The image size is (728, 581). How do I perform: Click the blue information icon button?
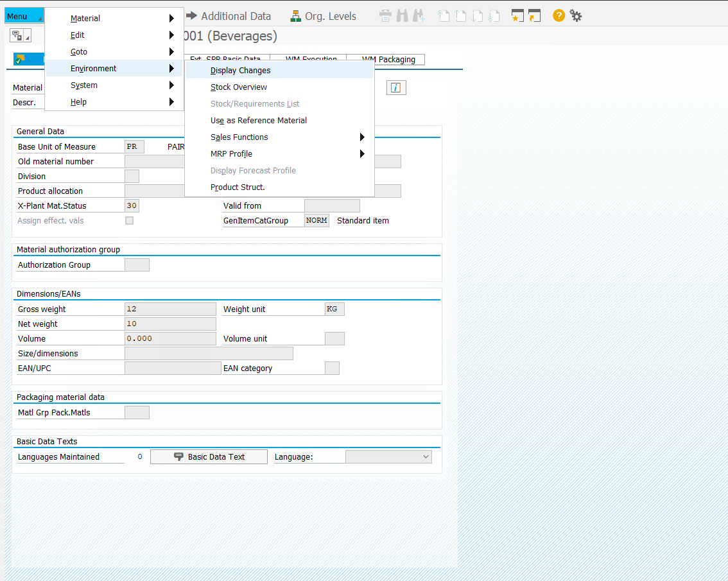(x=395, y=88)
